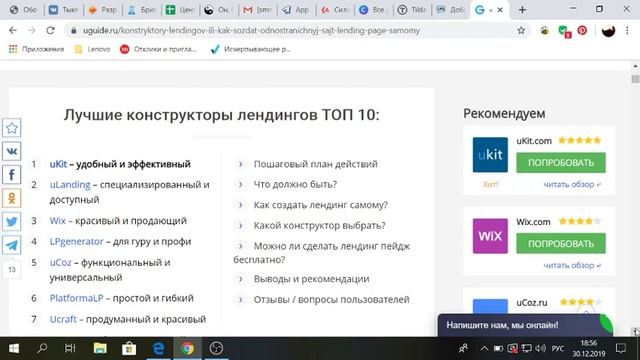This screenshot has width=640, height=360.
Task: Open the notification center icon
Action: coord(621,349)
